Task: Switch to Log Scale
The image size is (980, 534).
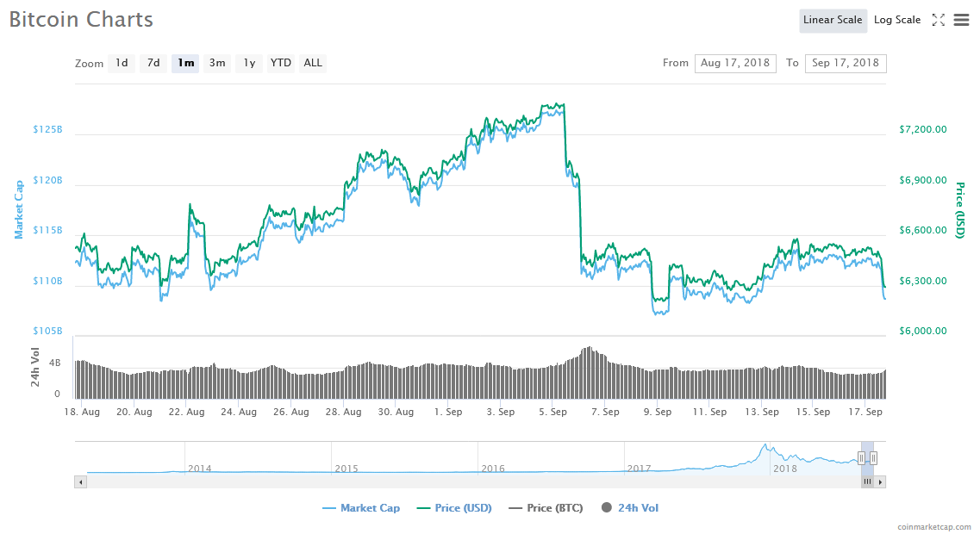Action: tap(897, 20)
